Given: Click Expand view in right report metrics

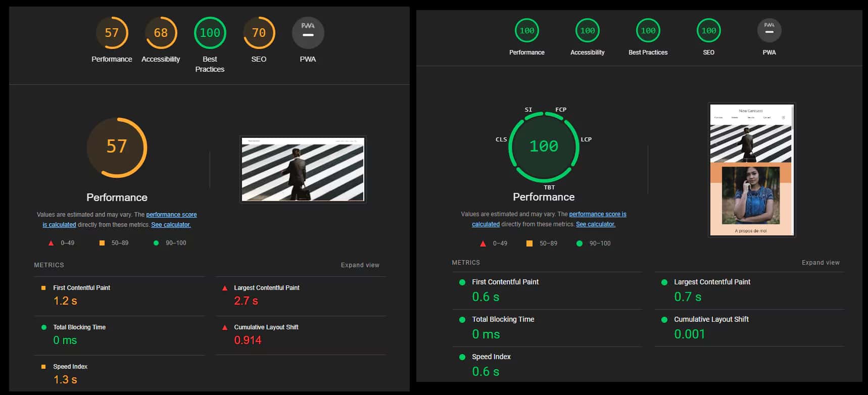Looking at the screenshot, I should tap(821, 263).
